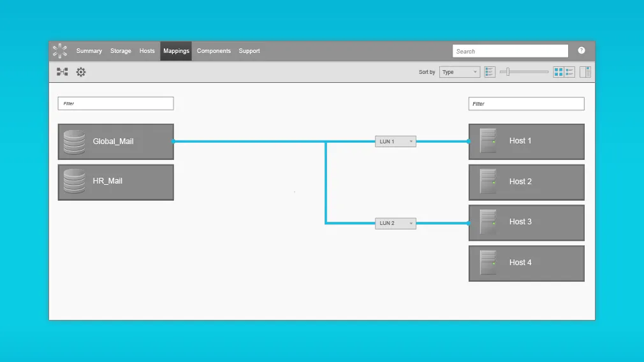This screenshot has height=362, width=644.
Task: Click the snowflake application logo
Action: tap(60, 51)
